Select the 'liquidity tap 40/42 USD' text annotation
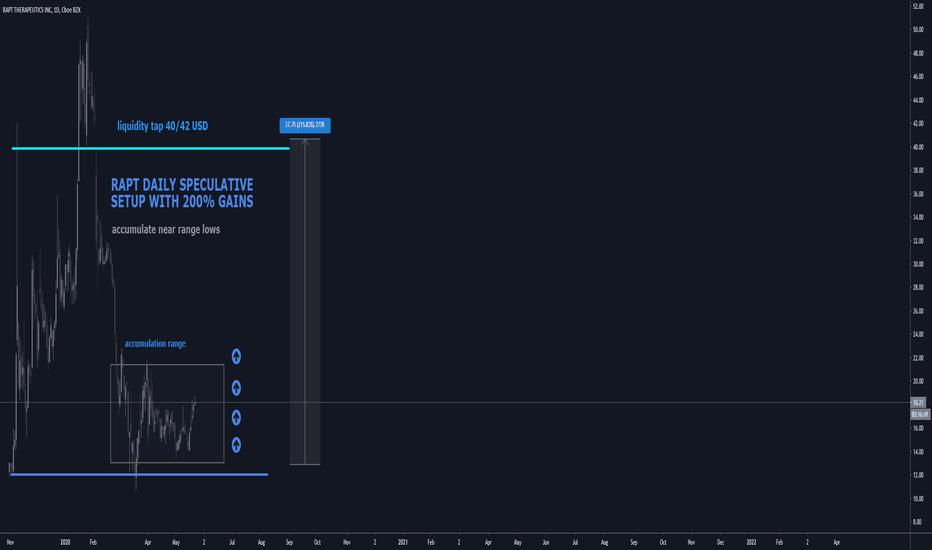932x550 pixels. (x=162, y=126)
